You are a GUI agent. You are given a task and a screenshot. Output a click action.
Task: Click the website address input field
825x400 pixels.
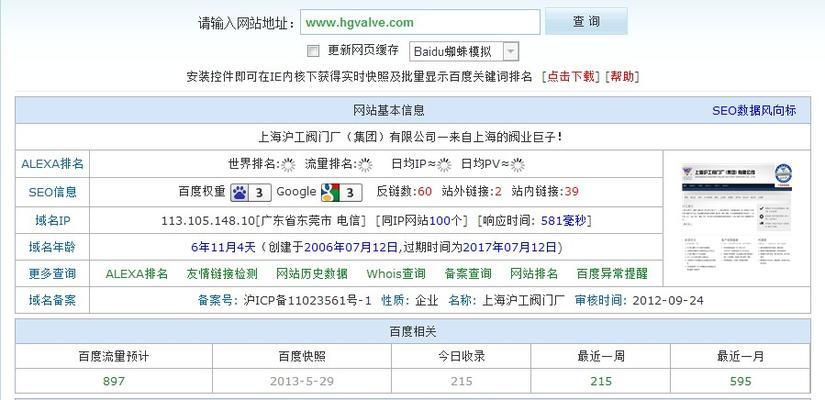click(420, 23)
